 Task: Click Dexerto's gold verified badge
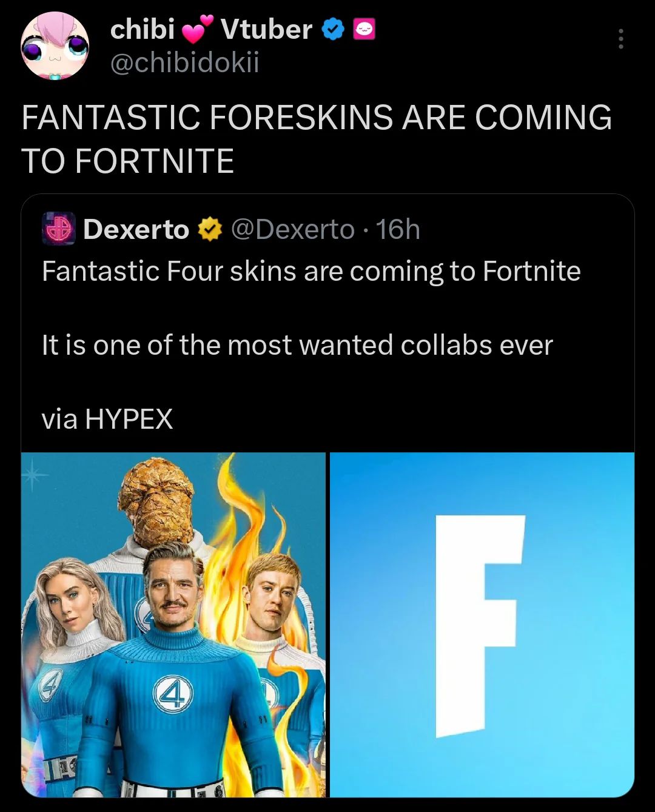pyautogui.click(x=210, y=230)
